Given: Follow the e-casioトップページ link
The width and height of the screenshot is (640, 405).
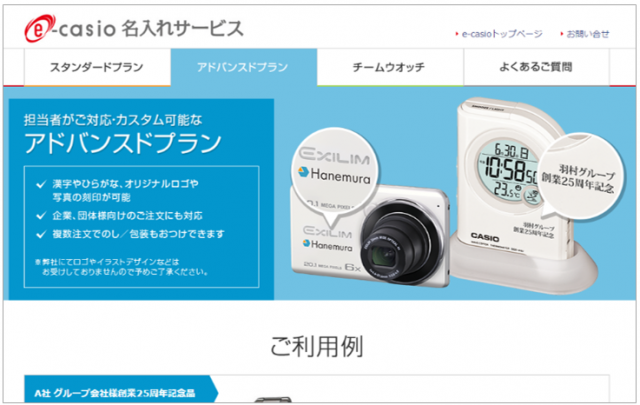Looking at the screenshot, I should (502, 34).
